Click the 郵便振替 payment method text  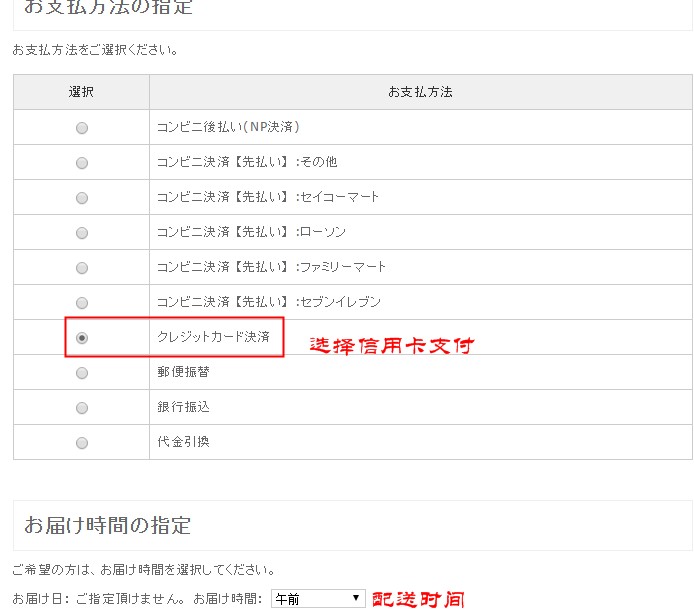183,372
